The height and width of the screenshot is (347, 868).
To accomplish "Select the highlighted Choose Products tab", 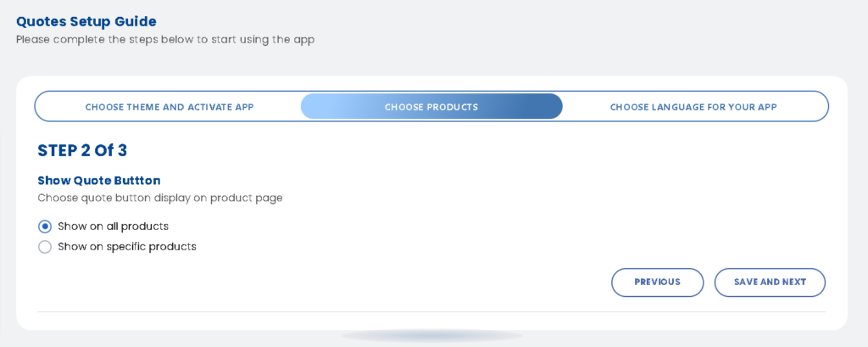I will coord(431,106).
